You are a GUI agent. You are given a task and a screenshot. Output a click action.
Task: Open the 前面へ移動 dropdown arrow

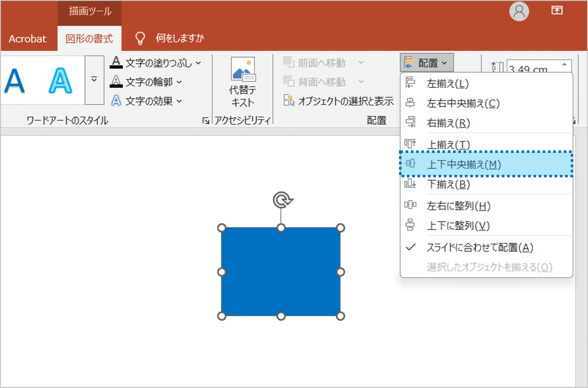[x=361, y=62]
